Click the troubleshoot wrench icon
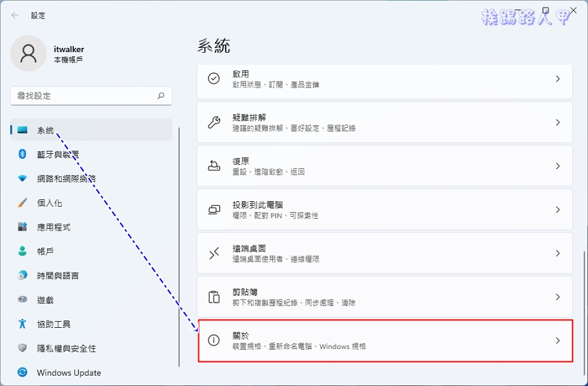This screenshot has width=588, height=386. tap(214, 123)
